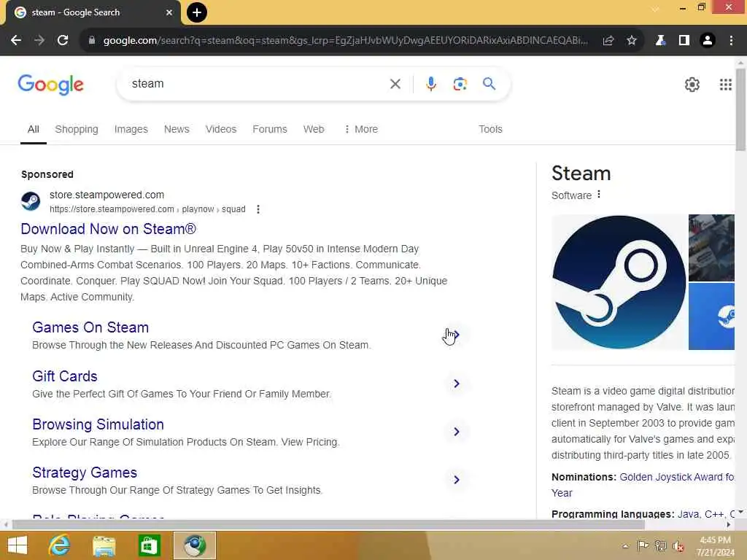Open the Strategy Games link
747x560 pixels.
point(85,472)
